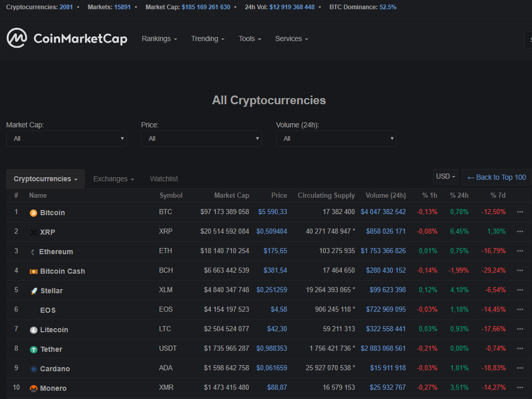Open the more options menu for Bitcoin

coord(520,212)
